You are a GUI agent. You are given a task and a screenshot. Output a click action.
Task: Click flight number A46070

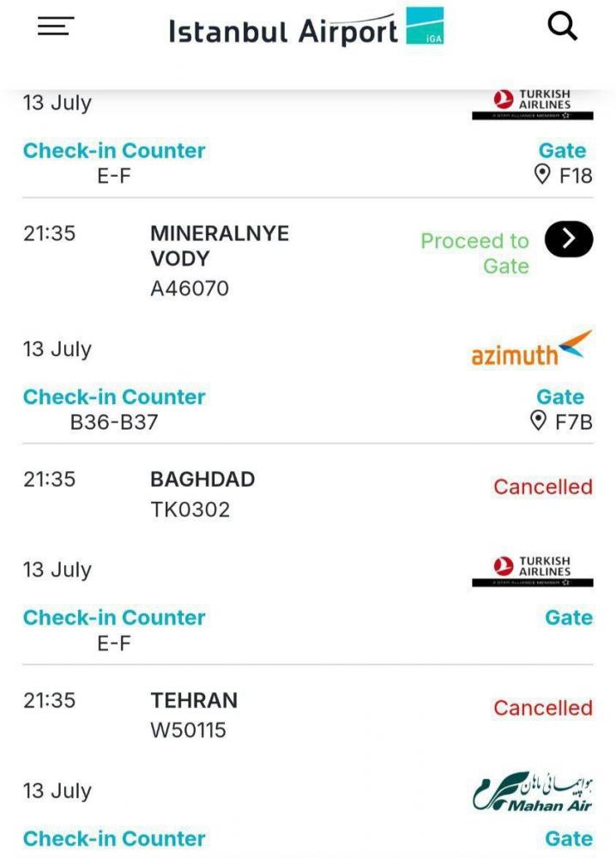tap(190, 288)
